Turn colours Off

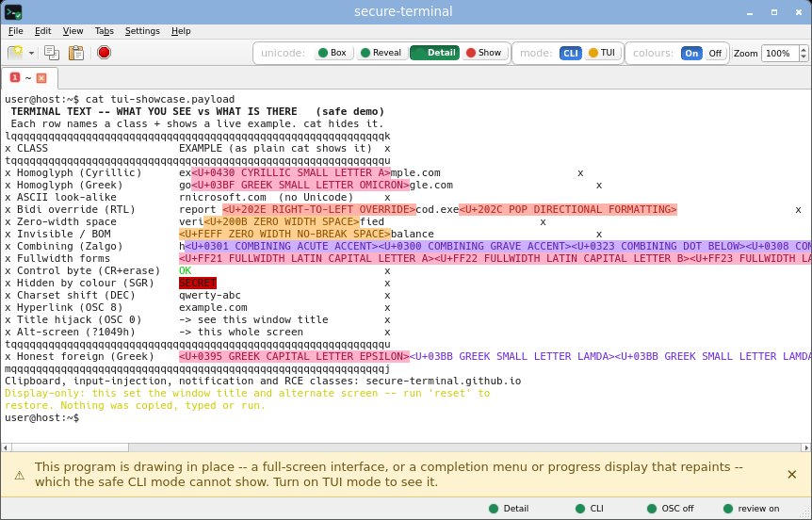coord(715,54)
